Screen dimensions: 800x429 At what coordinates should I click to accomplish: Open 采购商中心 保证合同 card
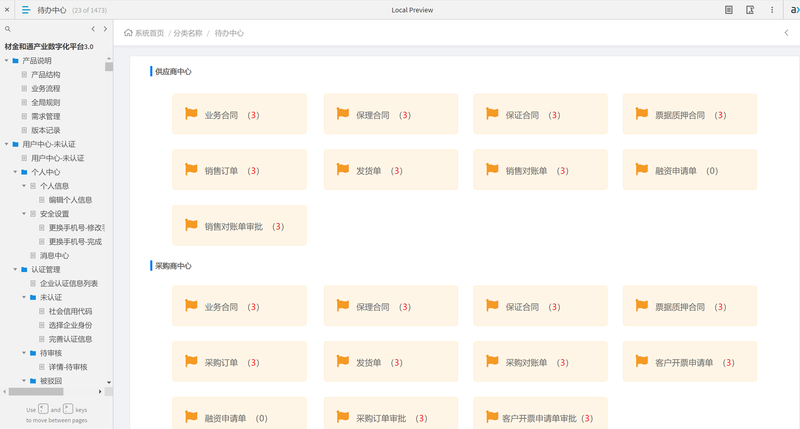click(540, 306)
